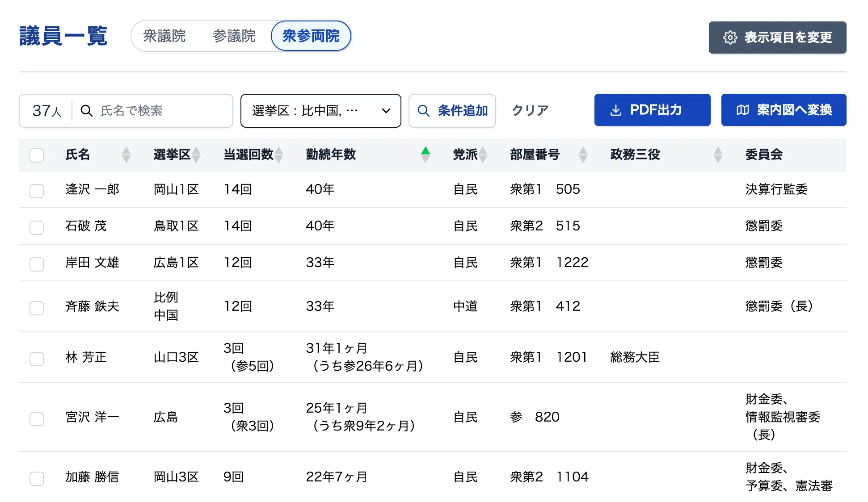Screen dimensions: 868x502
Task: Click the 総務大臣 cell
Action: (x=635, y=357)
